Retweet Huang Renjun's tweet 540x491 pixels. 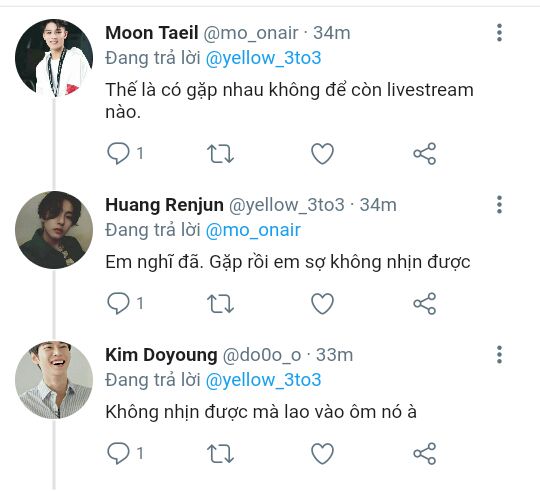click(x=220, y=304)
